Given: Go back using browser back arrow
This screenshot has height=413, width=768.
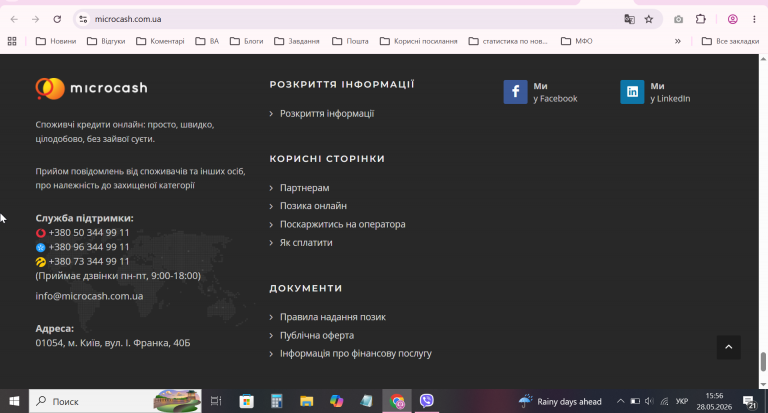Looking at the screenshot, I should [14, 19].
